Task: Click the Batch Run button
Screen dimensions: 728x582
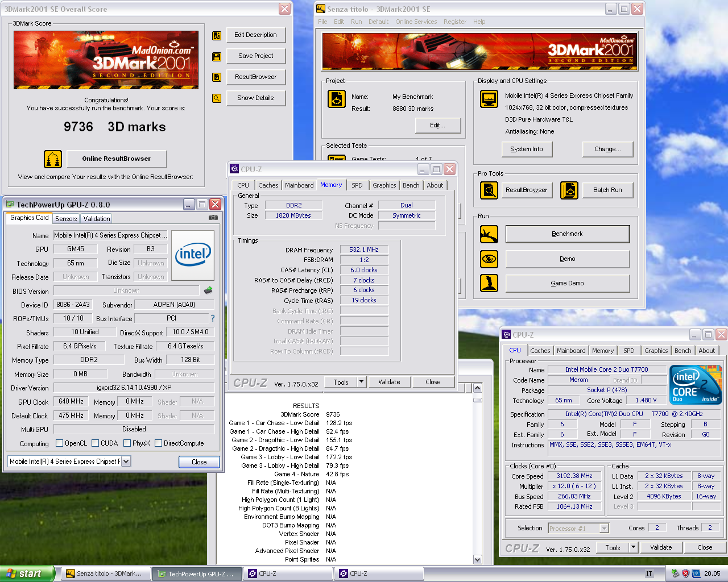Action: pos(607,190)
